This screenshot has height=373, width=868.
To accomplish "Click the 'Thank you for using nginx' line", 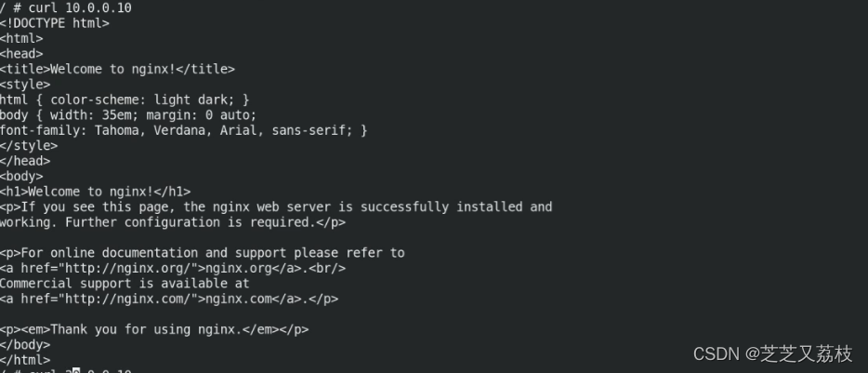I will [154, 329].
